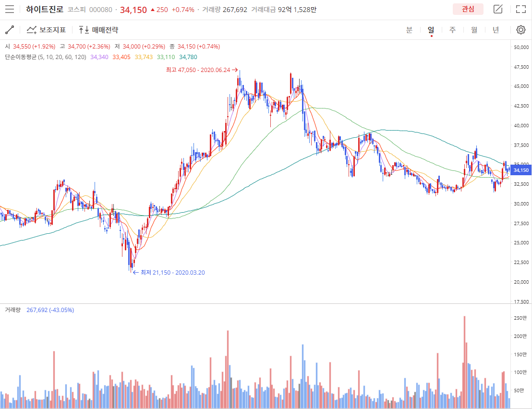
Task: Switch to 분 minute chart
Action: [x=409, y=30]
